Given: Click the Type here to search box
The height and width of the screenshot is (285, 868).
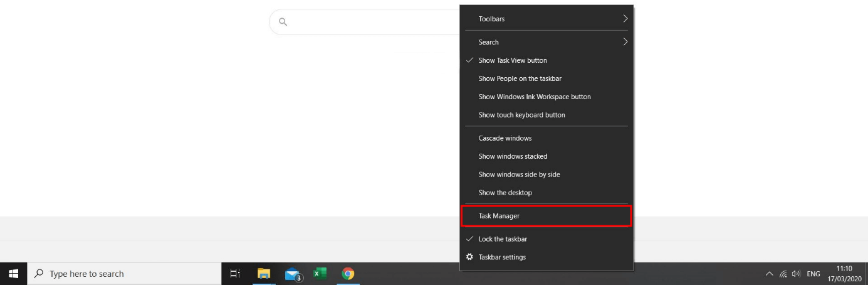Looking at the screenshot, I should pos(125,274).
